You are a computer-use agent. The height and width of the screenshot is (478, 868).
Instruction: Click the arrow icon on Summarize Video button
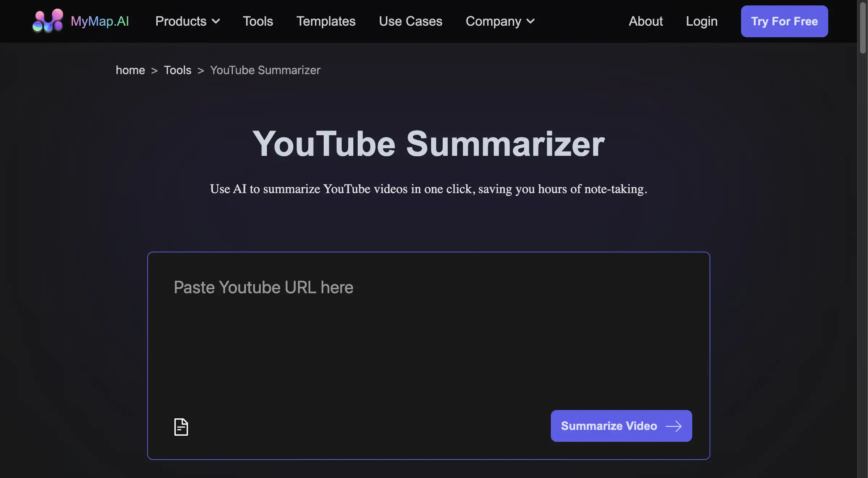pos(674,426)
